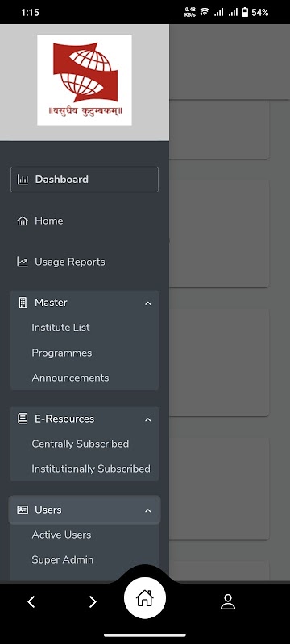Select Announcements in the sidebar
290x644 pixels.
70,378
